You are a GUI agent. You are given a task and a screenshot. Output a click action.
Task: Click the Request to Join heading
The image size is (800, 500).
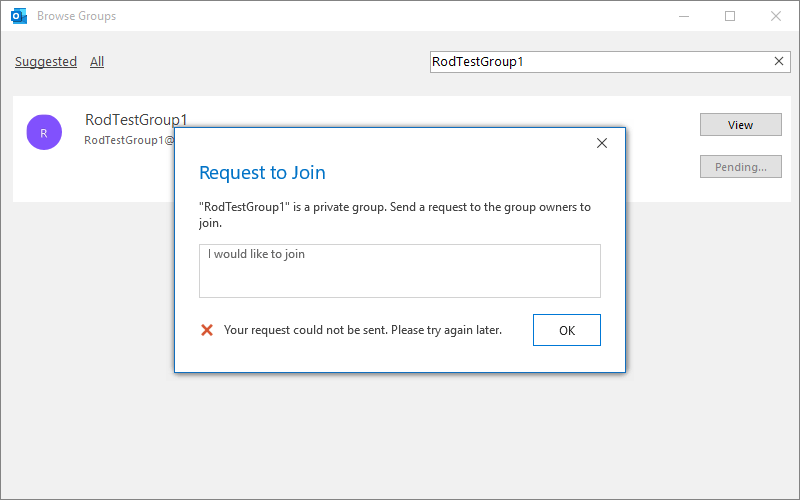(x=262, y=172)
